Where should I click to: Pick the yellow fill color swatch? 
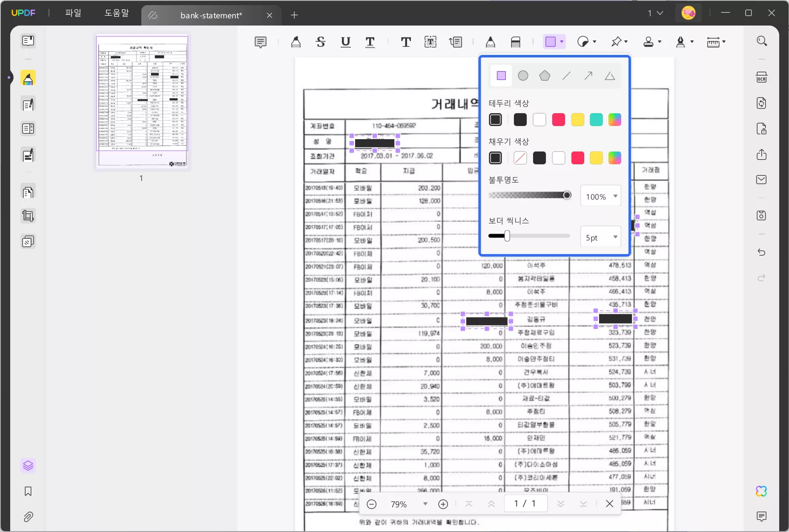click(x=596, y=158)
